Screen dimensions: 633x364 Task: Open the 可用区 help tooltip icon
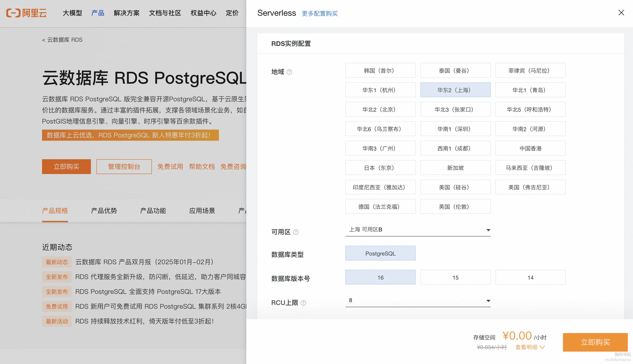296,232
